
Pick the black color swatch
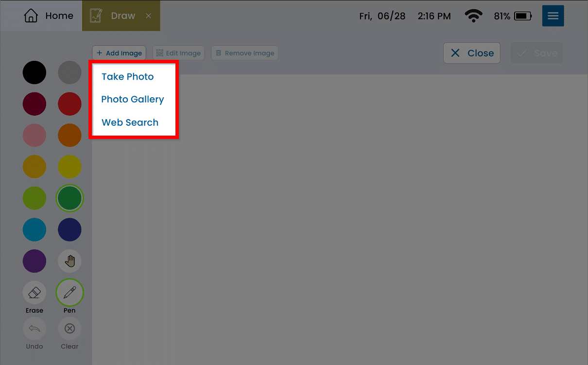35,72
